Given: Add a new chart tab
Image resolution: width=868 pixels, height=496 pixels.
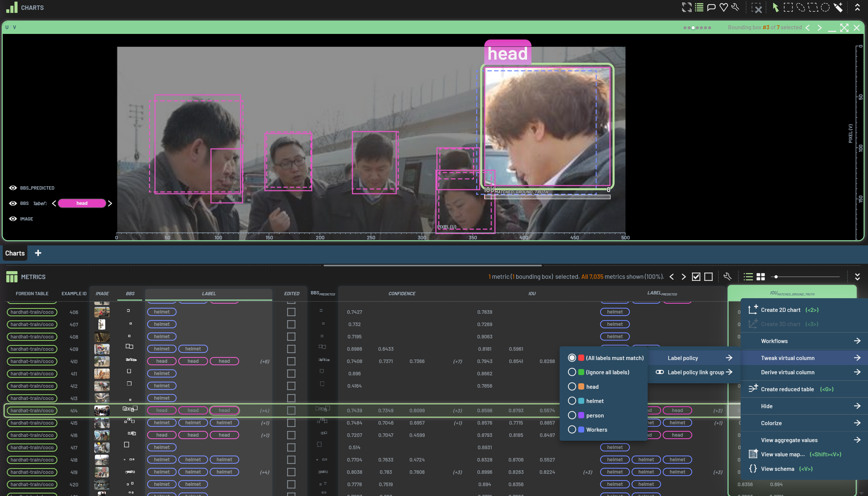Looking at the screenshot, I should pos(38,253).
